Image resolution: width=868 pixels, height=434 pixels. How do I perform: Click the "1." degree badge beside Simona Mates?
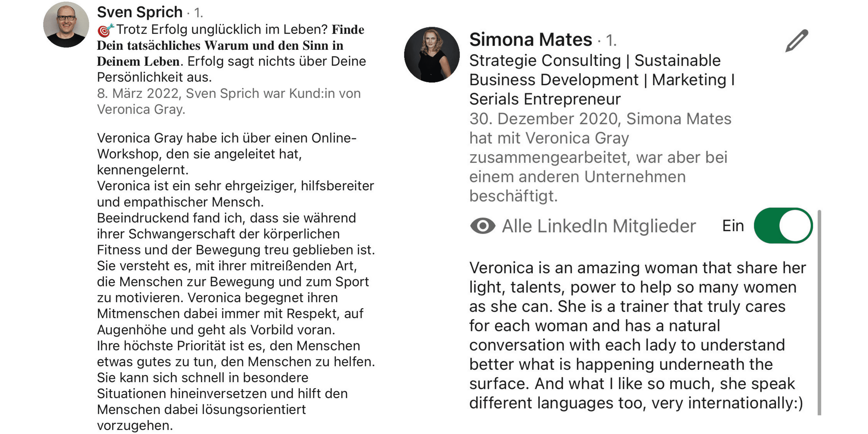611,41
